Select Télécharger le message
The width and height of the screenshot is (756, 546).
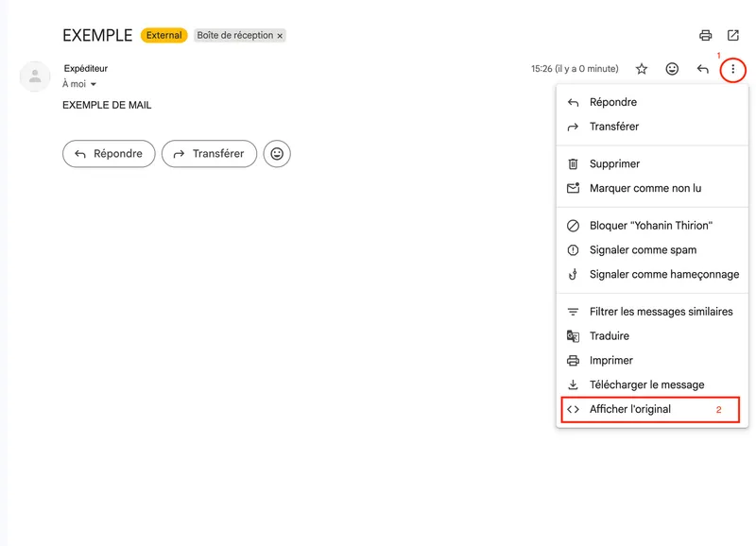[640, 384]
